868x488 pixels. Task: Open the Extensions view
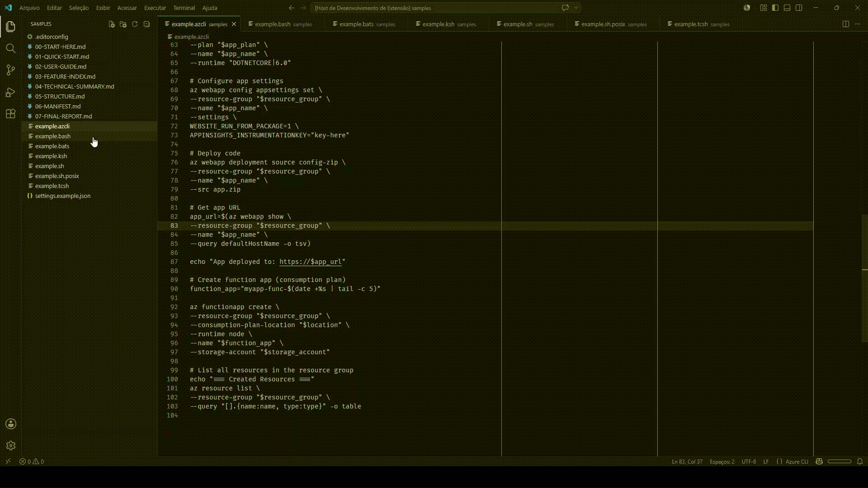pos(11,114)
